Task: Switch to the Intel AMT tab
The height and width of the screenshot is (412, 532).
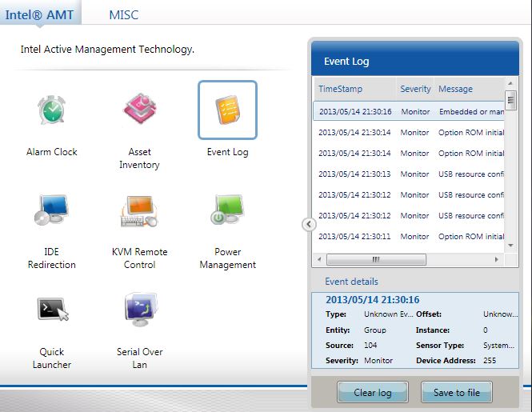Action: (x=39, y=14)
